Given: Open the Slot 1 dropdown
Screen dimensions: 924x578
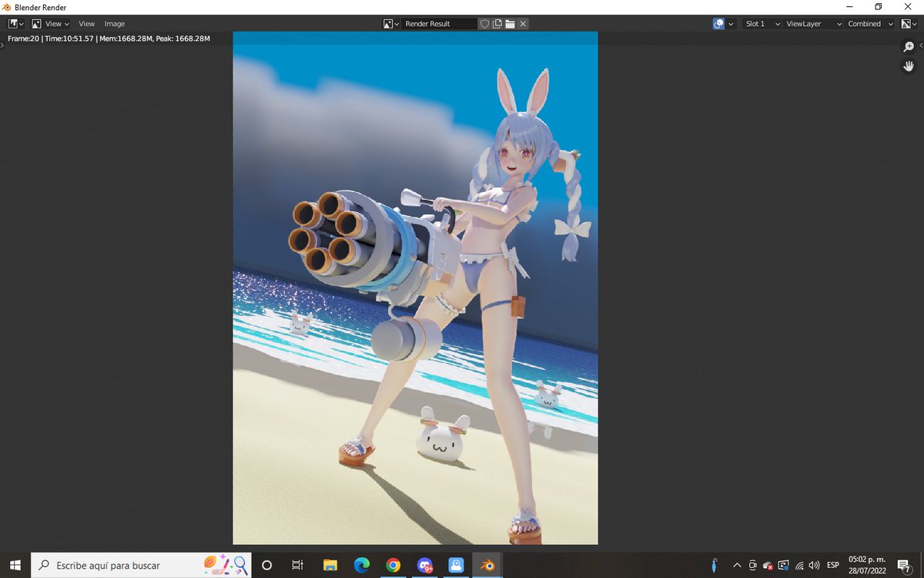Looking at the screenshot, I should tap(760, 24).
